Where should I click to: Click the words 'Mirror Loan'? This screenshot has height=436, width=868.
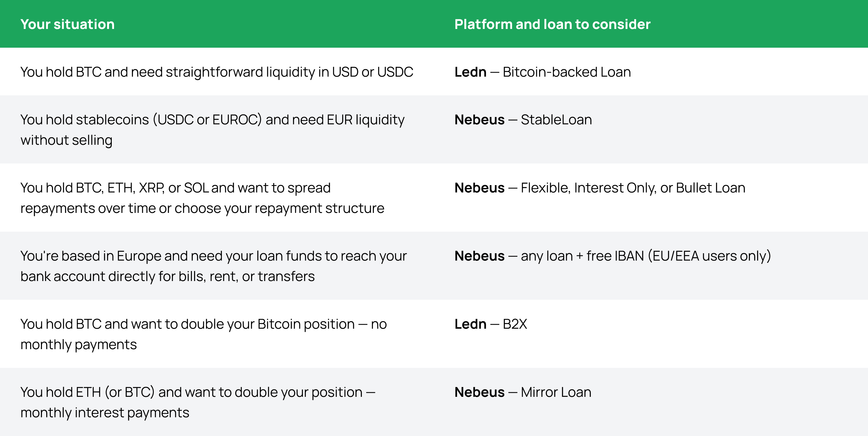[556, 392]
